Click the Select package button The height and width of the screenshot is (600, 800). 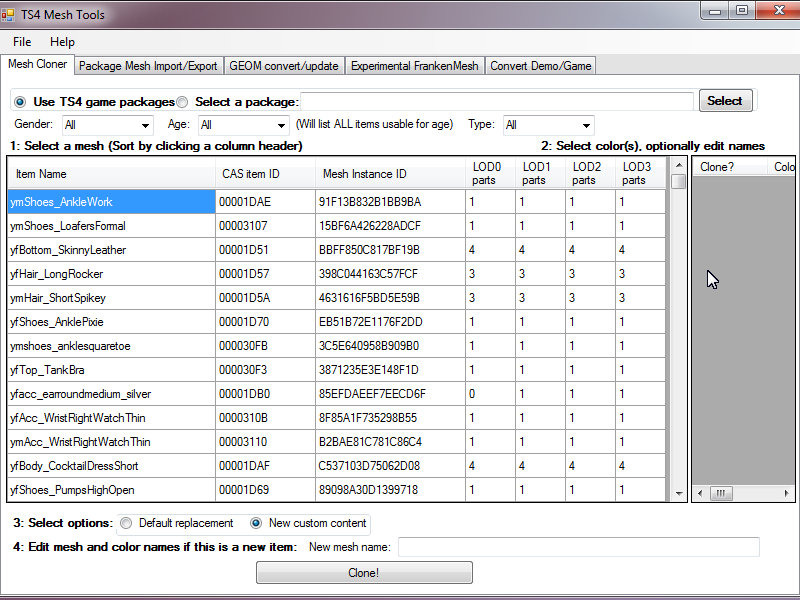tap(725, 101)
